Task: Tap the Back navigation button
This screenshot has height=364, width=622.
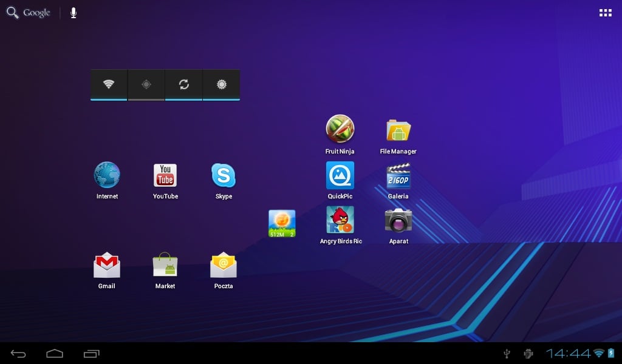Action: click(18, 353)
